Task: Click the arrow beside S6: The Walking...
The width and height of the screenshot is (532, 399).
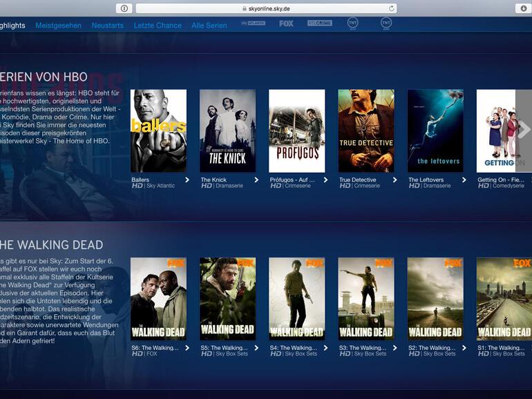Action: pyautogui.click(x=187, y=348)
